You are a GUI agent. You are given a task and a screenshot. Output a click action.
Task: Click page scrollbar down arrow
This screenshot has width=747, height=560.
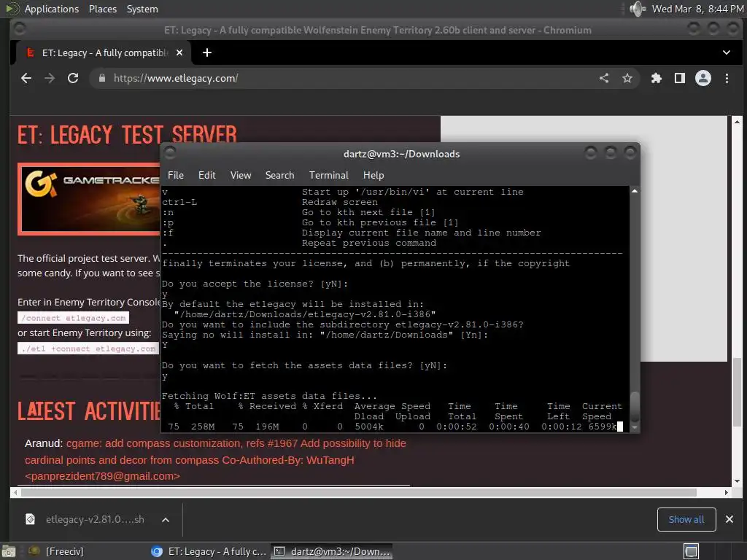(x=737, y=481)
